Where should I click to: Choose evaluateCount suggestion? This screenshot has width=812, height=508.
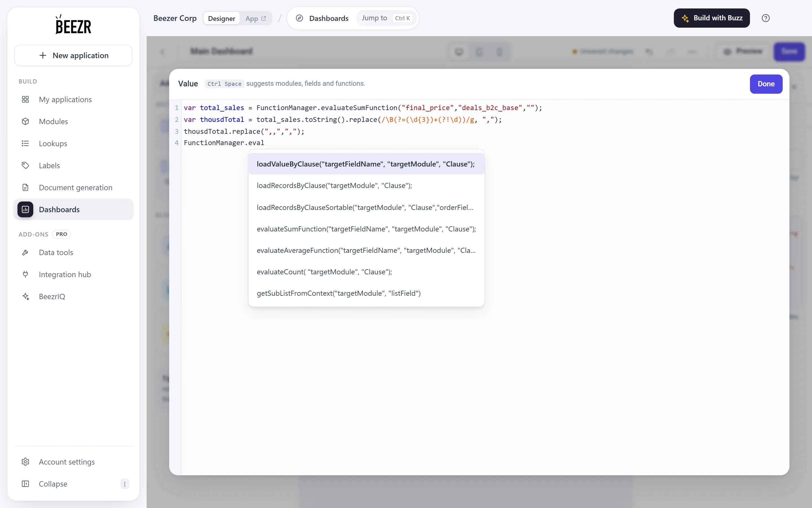coord(366,272)
